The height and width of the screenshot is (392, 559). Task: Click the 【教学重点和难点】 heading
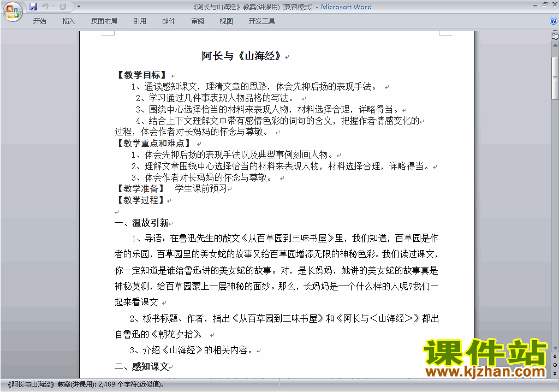pyautogui.click(x=154, y=144)
